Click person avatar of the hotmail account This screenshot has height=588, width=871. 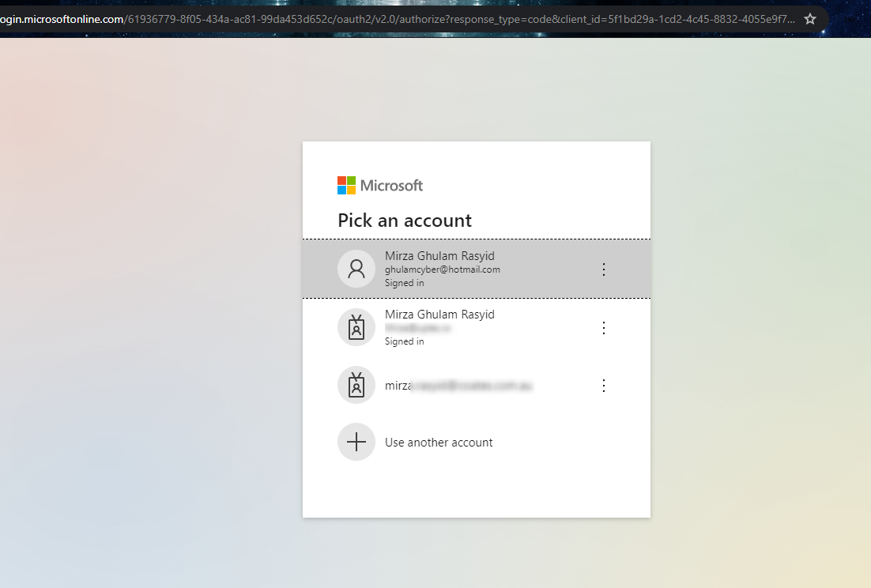(356, 269)
